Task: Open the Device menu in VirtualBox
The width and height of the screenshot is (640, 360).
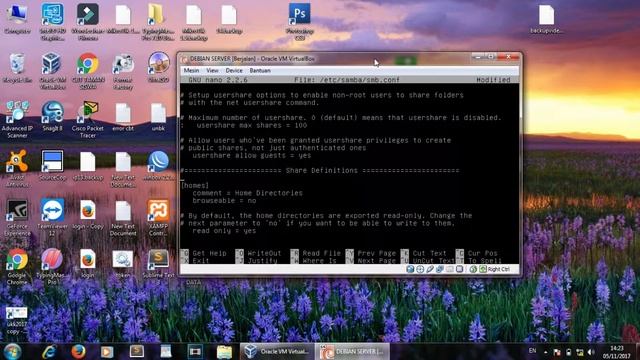Action: pos(234,71)
